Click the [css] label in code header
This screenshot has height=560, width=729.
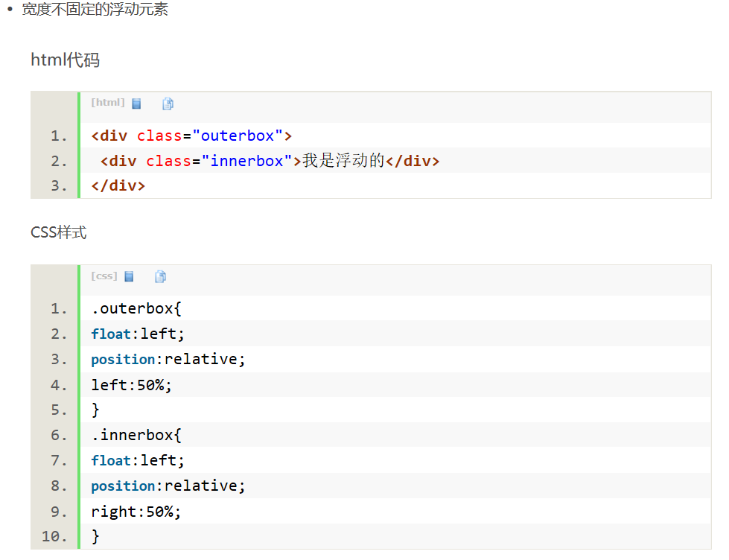pos(104,276)
